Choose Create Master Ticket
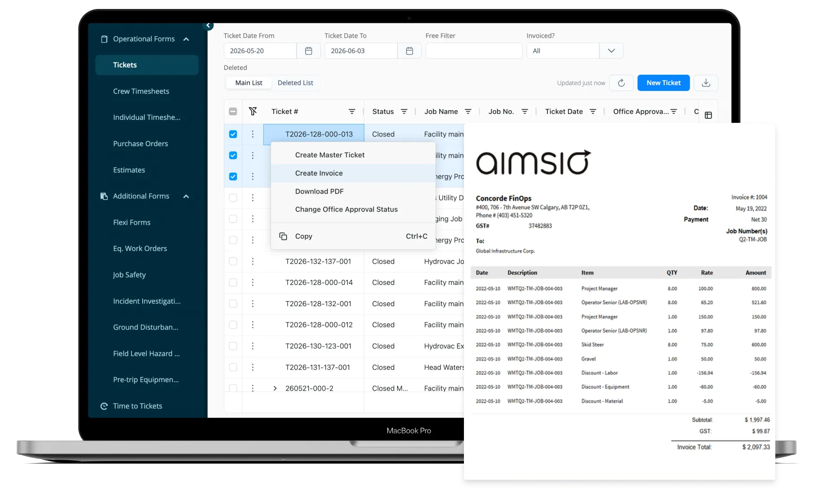Image resolution: width=813 pixels, height=504 pixels. click(x=353, y=155)
